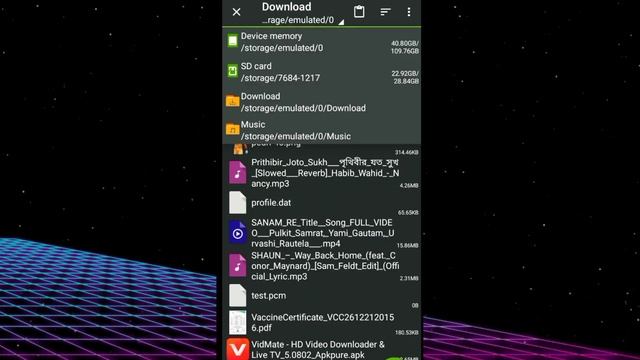Screen dimensions: 640x360
Task: Click the SD card green icon
Action: click(x=232, y=71)
